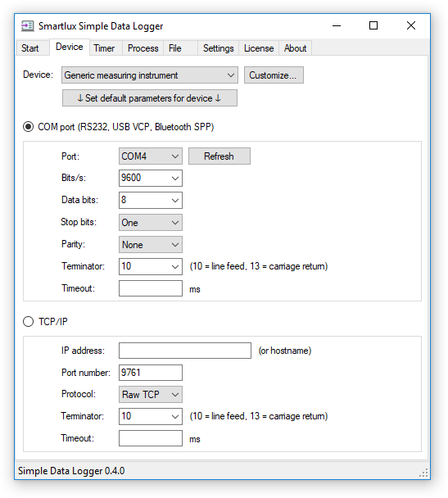Select the Device tab
Screen dimensions: 448x498
70,47
